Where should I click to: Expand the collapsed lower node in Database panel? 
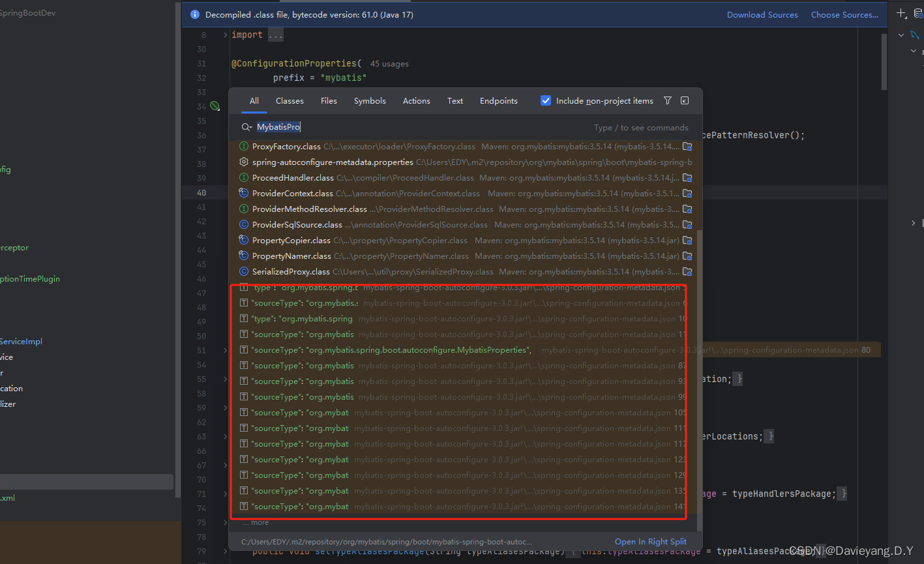point(914,223)
